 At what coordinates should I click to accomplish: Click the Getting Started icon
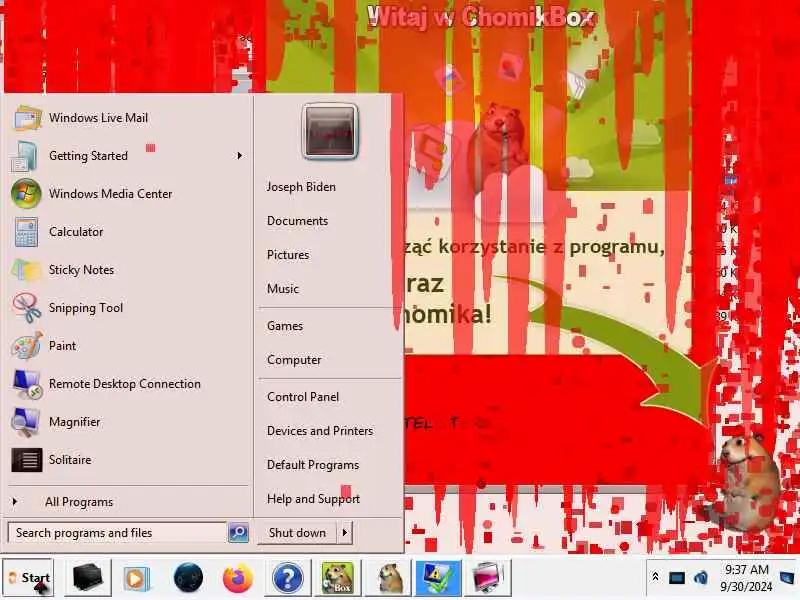point(24,156)
